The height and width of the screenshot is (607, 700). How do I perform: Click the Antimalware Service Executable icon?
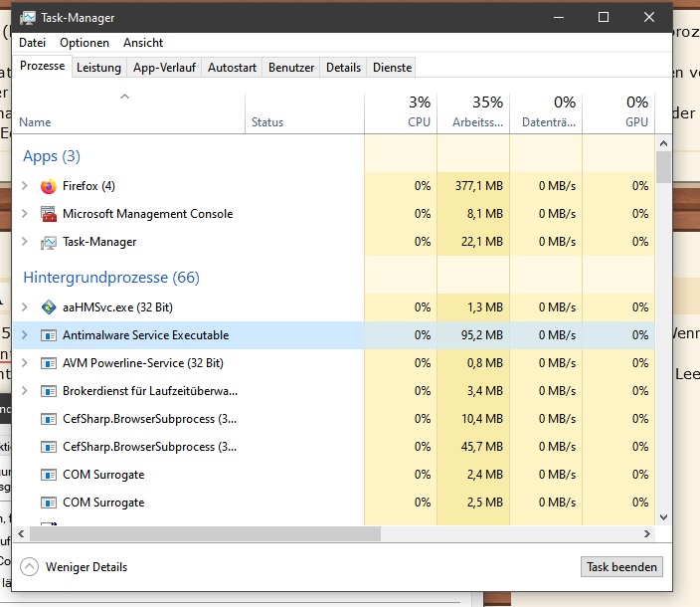pos(49,335)
